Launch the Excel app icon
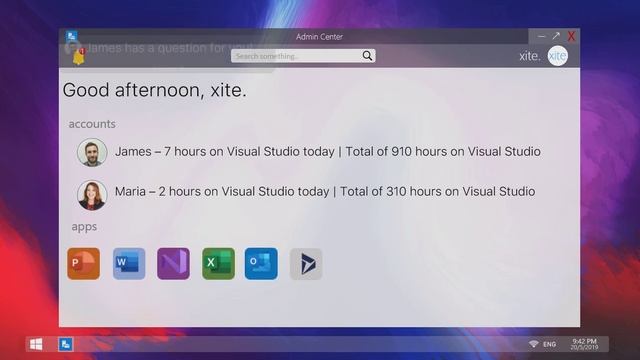The height and width of the screenshot is (360, 640). point(218,264)
